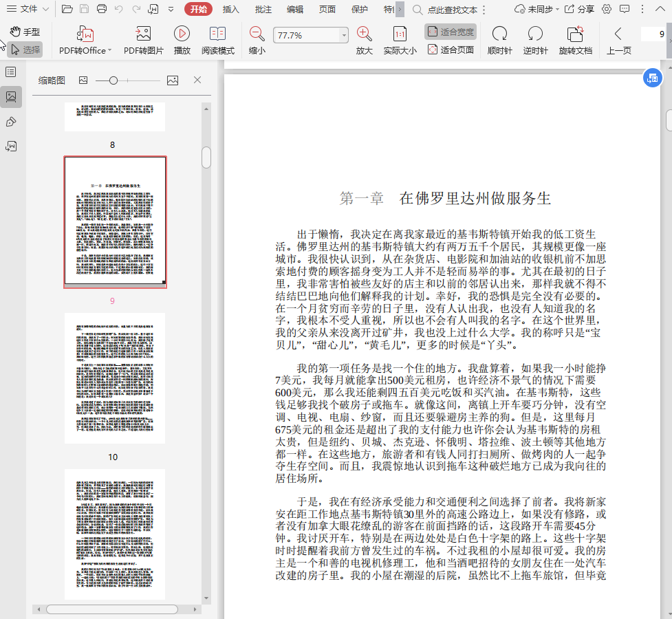Viewport: 672px width, 619px height.
Task: Click the chapter title 在佛罗里达州做服务生
Action: [475, 198]
